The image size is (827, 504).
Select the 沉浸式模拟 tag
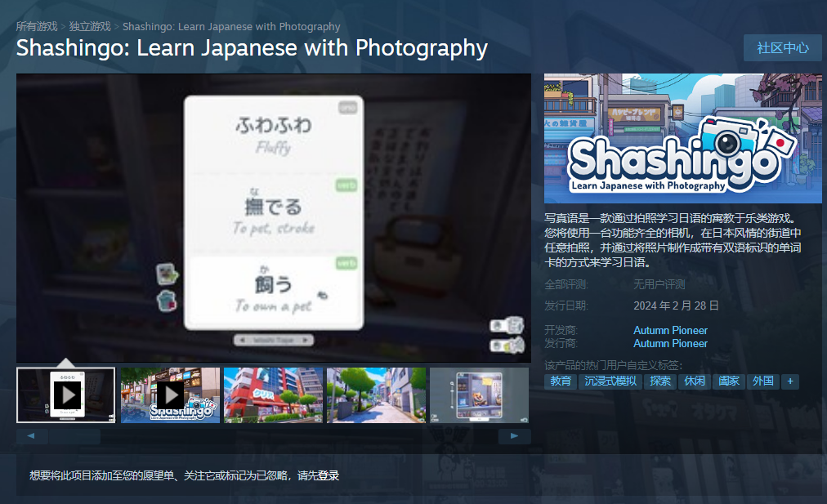(610, 381)
